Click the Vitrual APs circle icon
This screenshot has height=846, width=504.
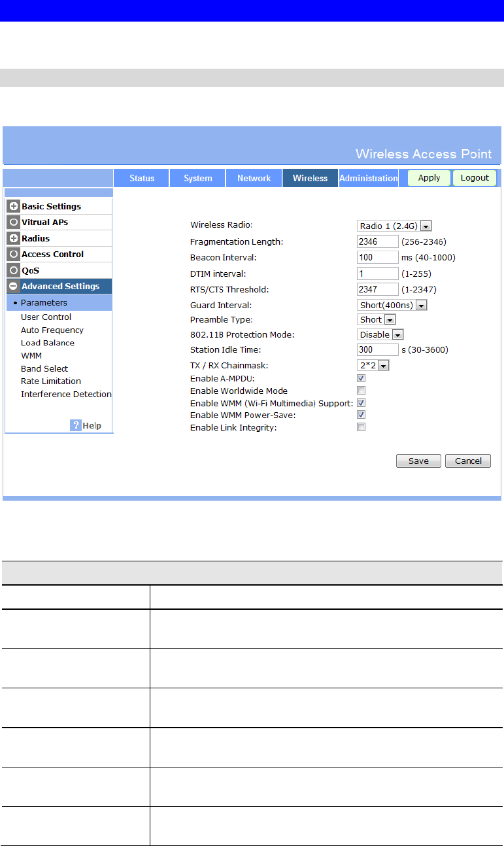click(x=14, y=222)
